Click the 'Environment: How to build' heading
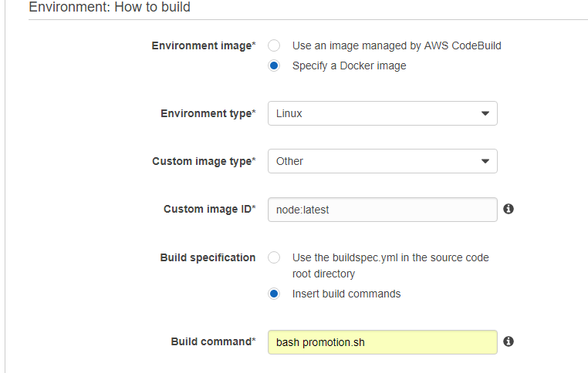588x373 pixels. (110, 7)
